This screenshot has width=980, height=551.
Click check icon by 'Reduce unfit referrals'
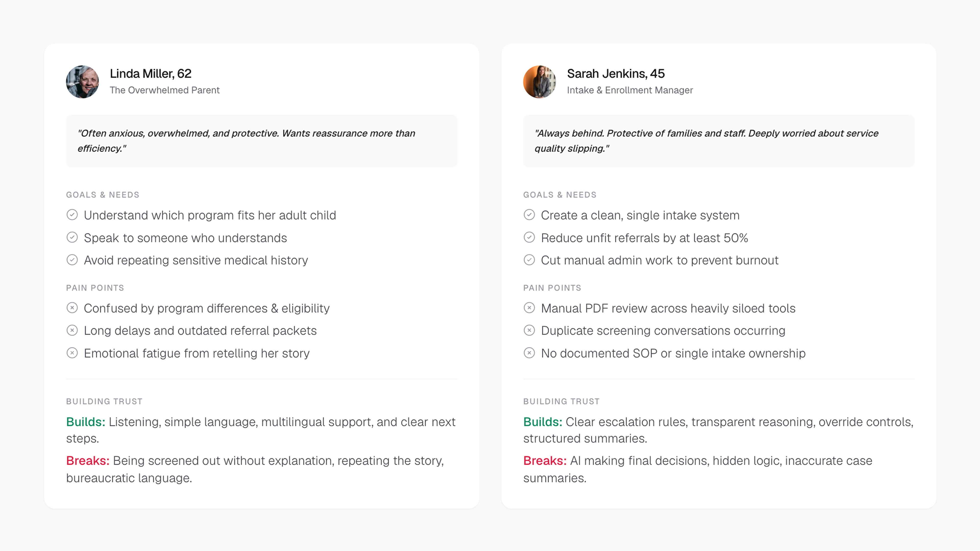[529, 238]
